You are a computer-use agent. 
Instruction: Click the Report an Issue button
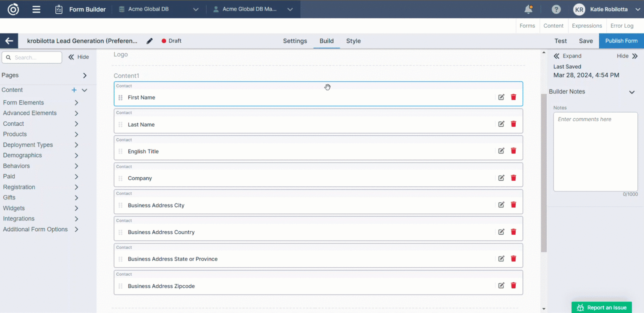pyautogui.click(x=601, y=308)
